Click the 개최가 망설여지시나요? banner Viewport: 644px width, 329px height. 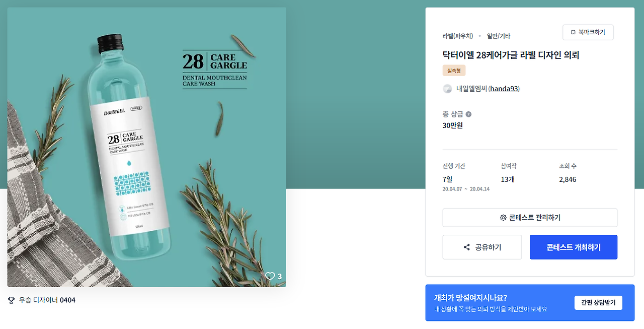[x=530, y=303]
